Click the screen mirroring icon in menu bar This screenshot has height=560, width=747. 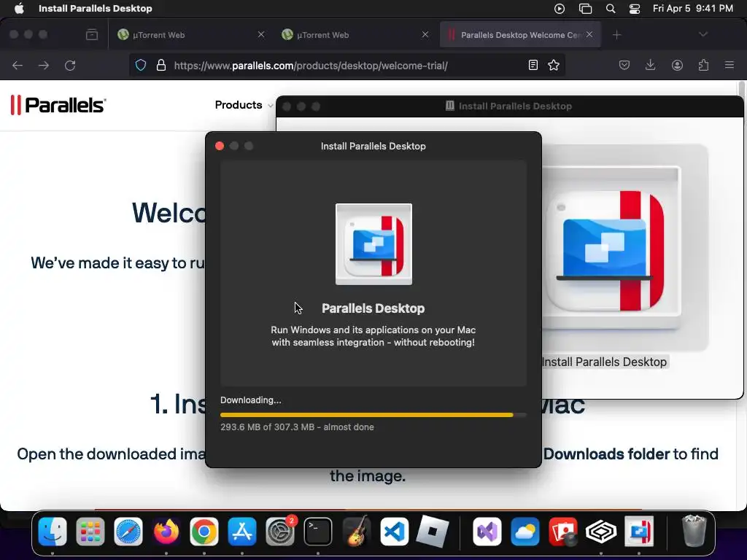(x=585, y=9)
